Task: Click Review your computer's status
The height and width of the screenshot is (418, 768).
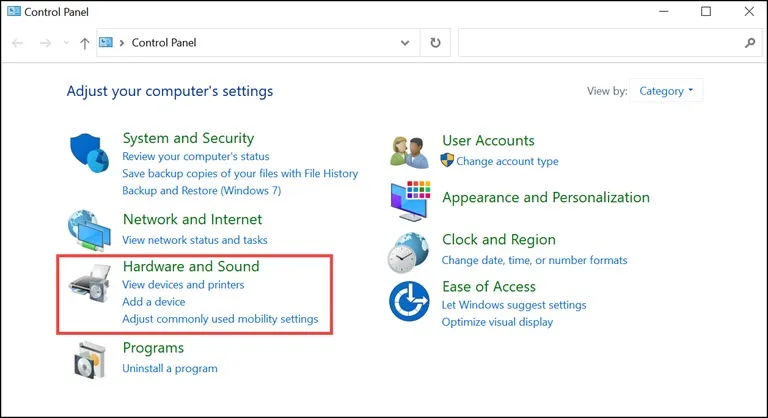Action: tap(195, 156)
